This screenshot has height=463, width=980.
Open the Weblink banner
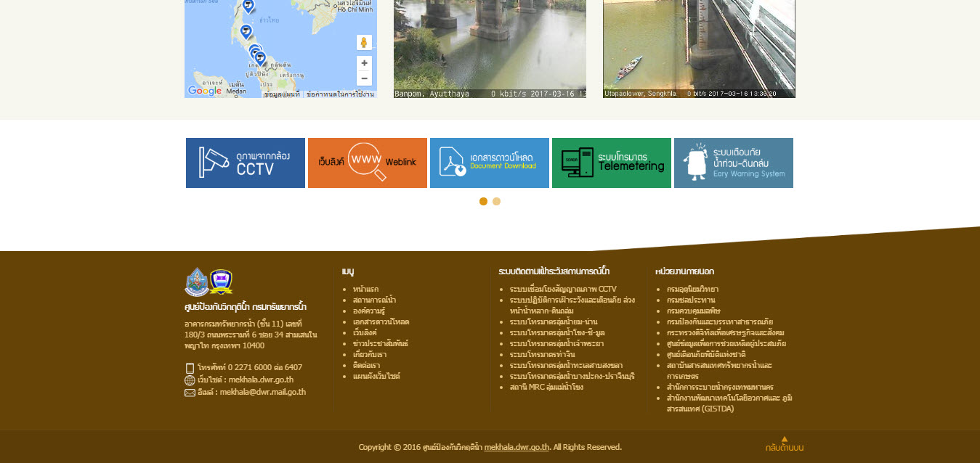click(x=368, y=163)
